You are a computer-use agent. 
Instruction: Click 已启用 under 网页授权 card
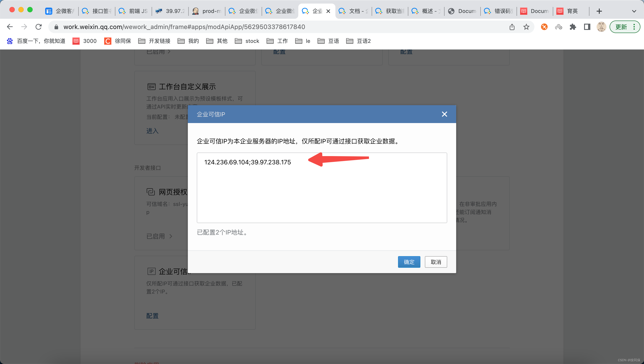tap(159, 236)
